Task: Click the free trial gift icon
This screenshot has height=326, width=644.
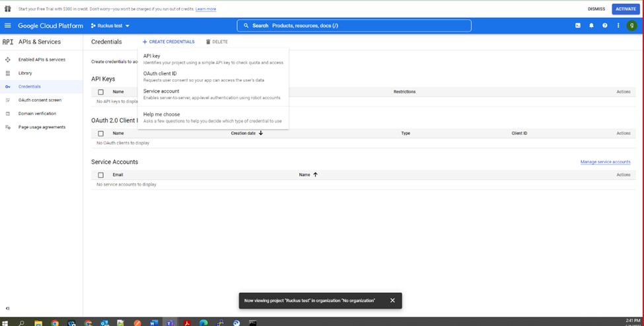Action: pos(7,9)
